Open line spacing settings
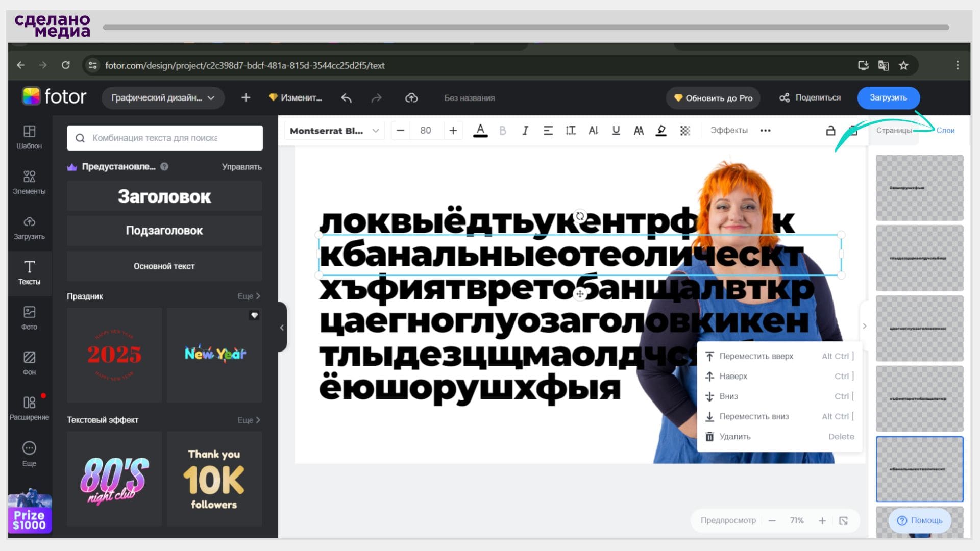Screen dimensions: 980x551 [x=571, y=131]
